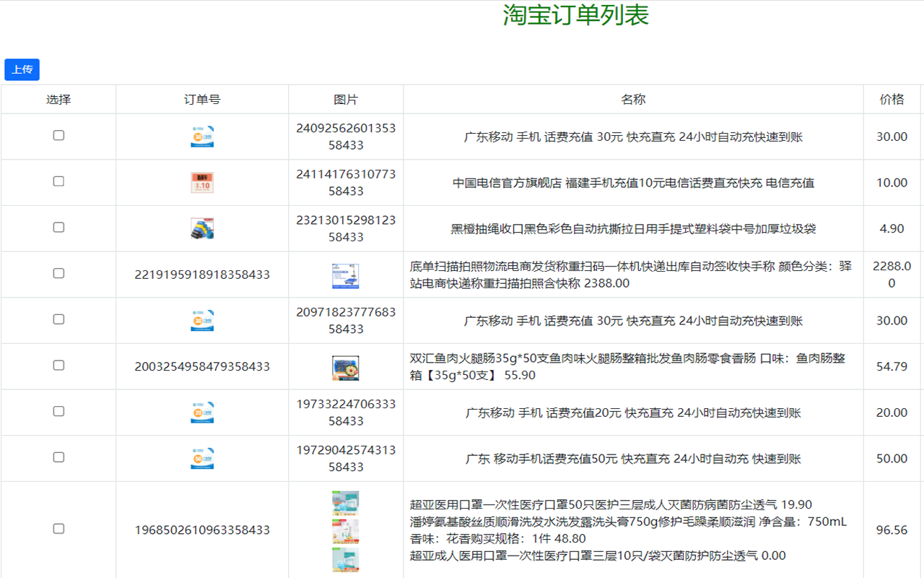Viewport: 924px width, 578px height.
Task: View the garbage bag product thumbnail
Action: 202,229
